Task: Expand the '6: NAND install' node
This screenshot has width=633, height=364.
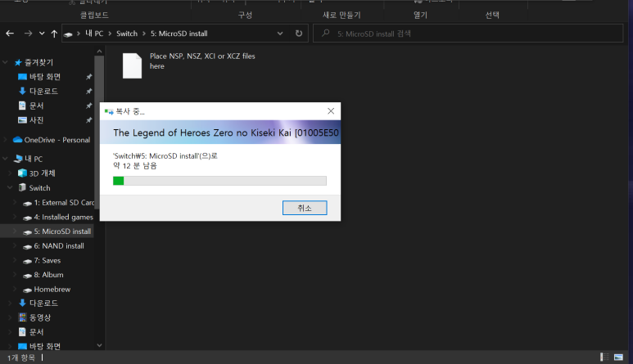Action: (x=15, y=246)
